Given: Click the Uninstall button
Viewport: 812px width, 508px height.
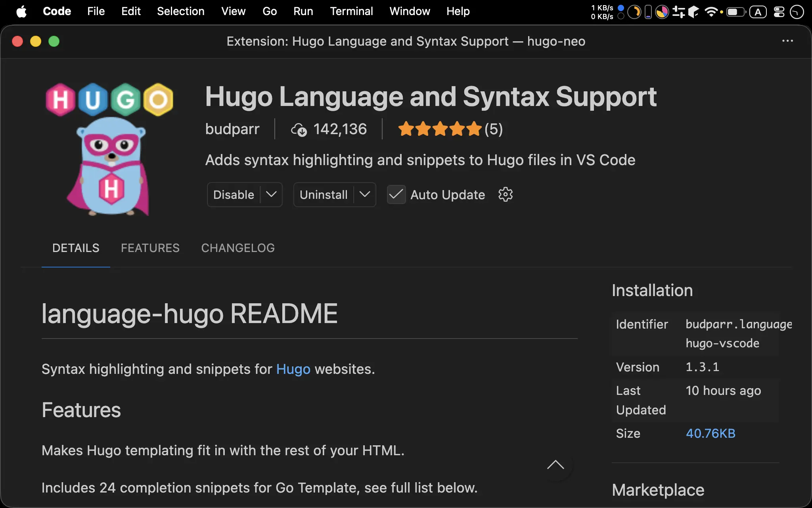Looking at the screenshot, I should pos(324,194).
